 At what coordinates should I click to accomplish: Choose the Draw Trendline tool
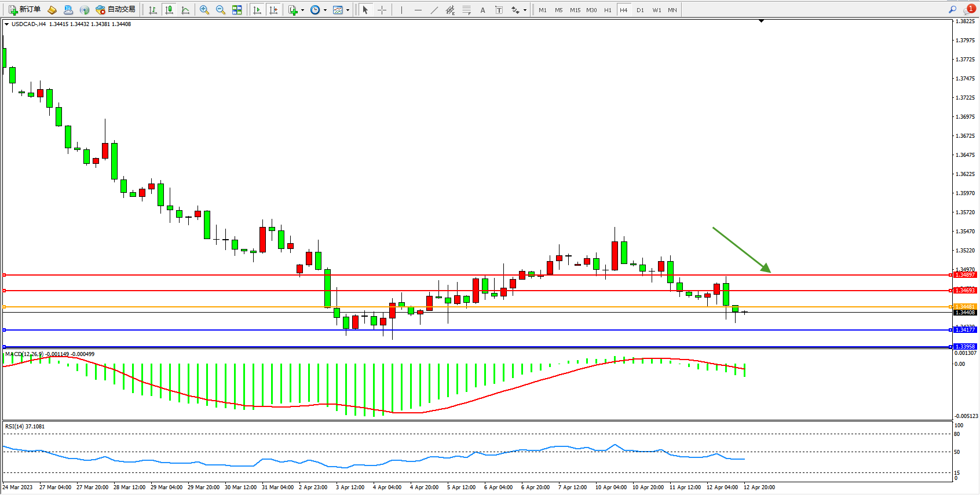point(434,10)
